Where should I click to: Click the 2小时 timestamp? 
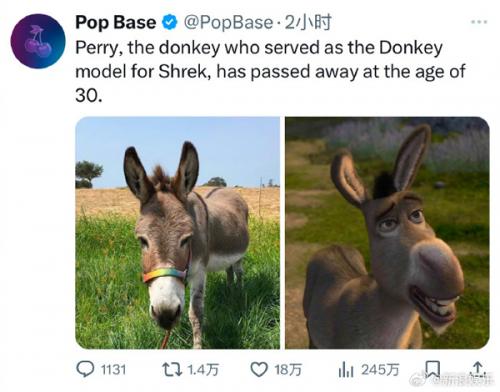308,22
